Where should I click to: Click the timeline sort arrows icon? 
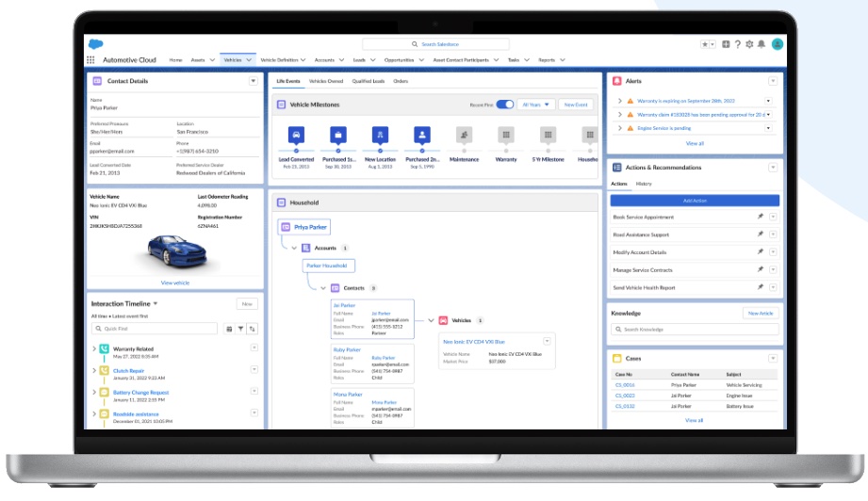tap(252, 329)
